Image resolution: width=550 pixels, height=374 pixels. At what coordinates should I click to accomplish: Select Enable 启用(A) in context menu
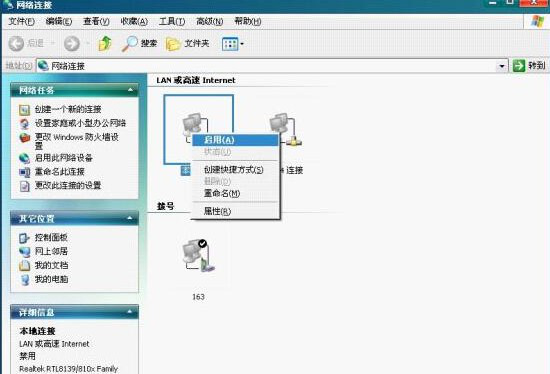235,140
